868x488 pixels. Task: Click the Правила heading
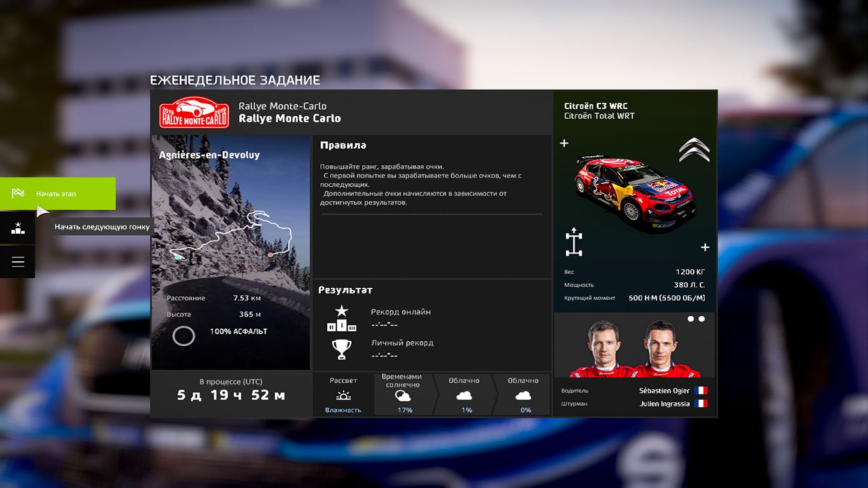[343, 146]
